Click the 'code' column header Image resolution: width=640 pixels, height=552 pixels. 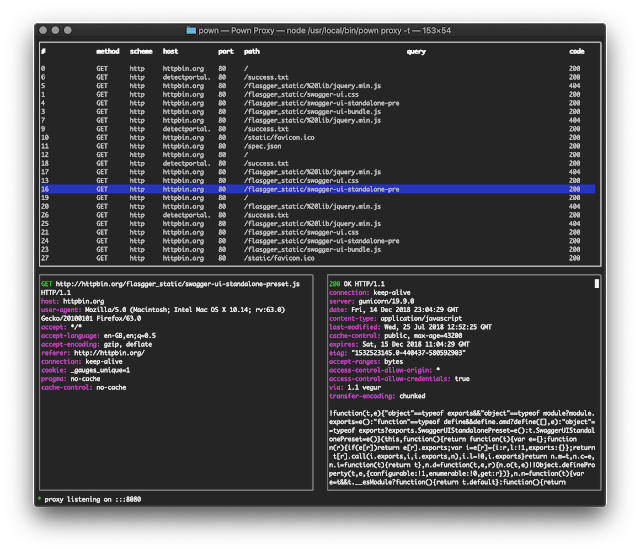coord(577,51)
